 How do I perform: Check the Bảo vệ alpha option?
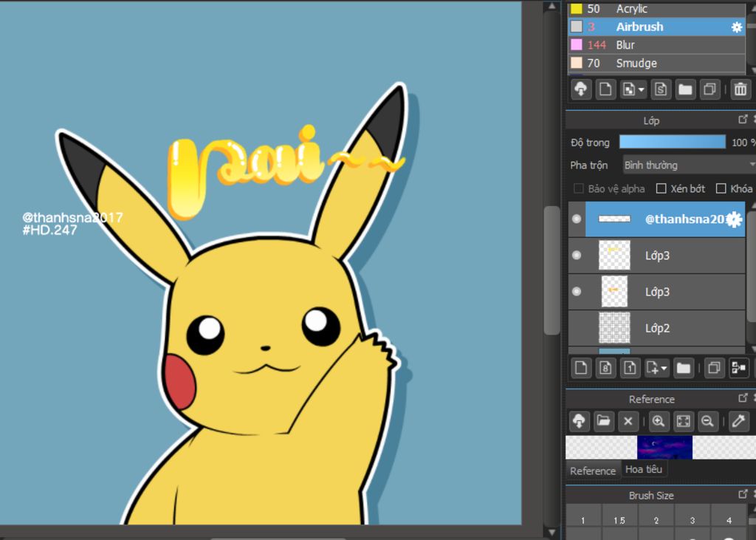click(579, 188)
